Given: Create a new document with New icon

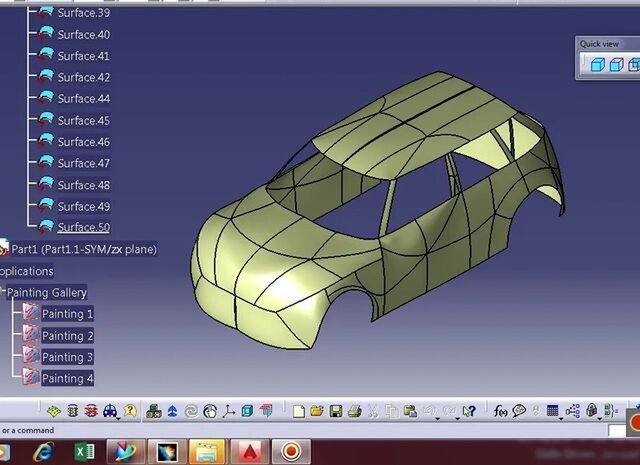Looking at the screenshot, I should 299,411.
